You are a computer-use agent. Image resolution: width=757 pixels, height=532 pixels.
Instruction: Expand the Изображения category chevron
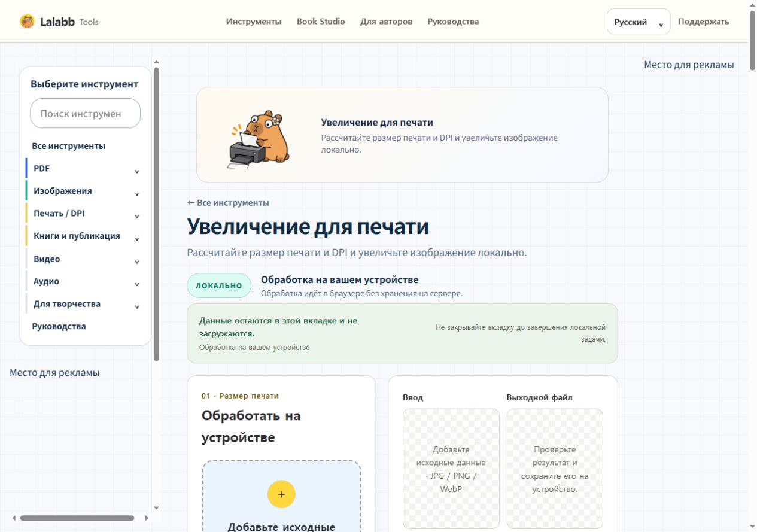136,194
